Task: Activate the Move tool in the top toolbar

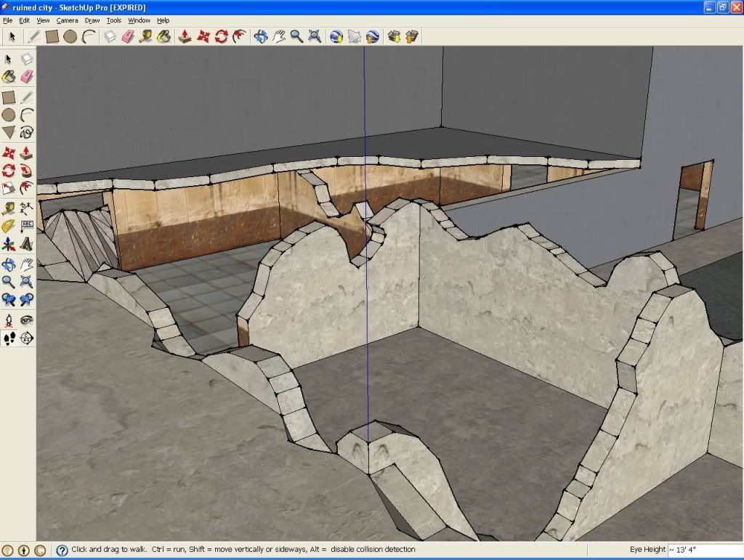Action: (203, 36)
